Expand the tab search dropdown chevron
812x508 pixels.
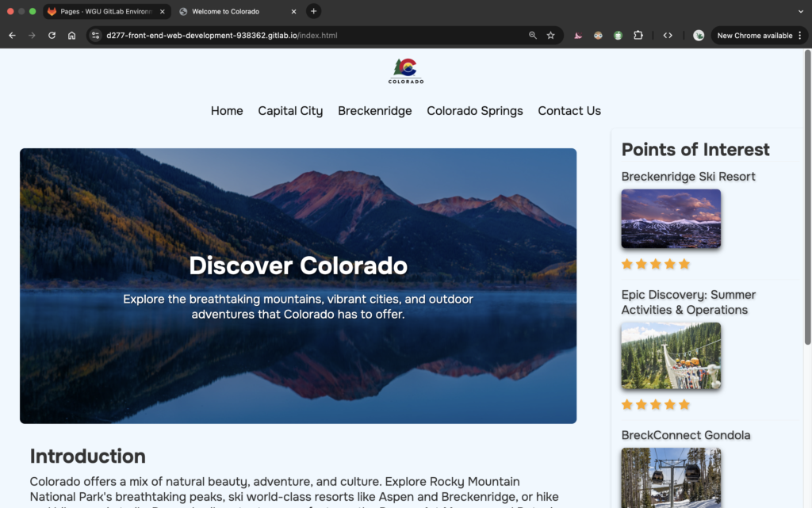(800, 11)
